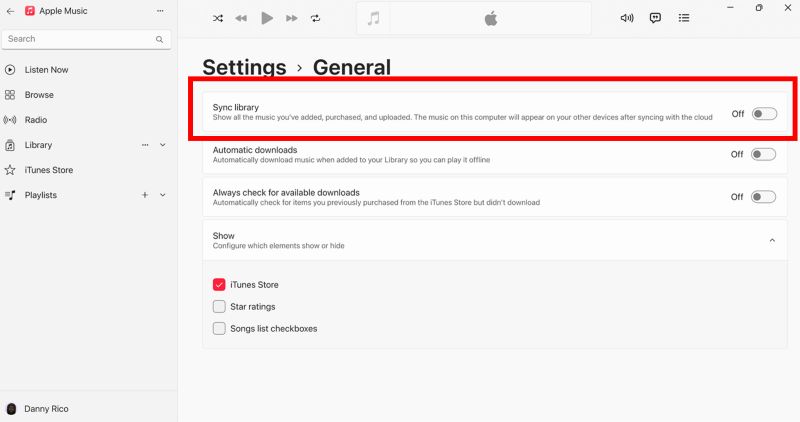Click the back arrow in title bar
The width and height of the screenshot is (800, 422).
click(10, 10)
